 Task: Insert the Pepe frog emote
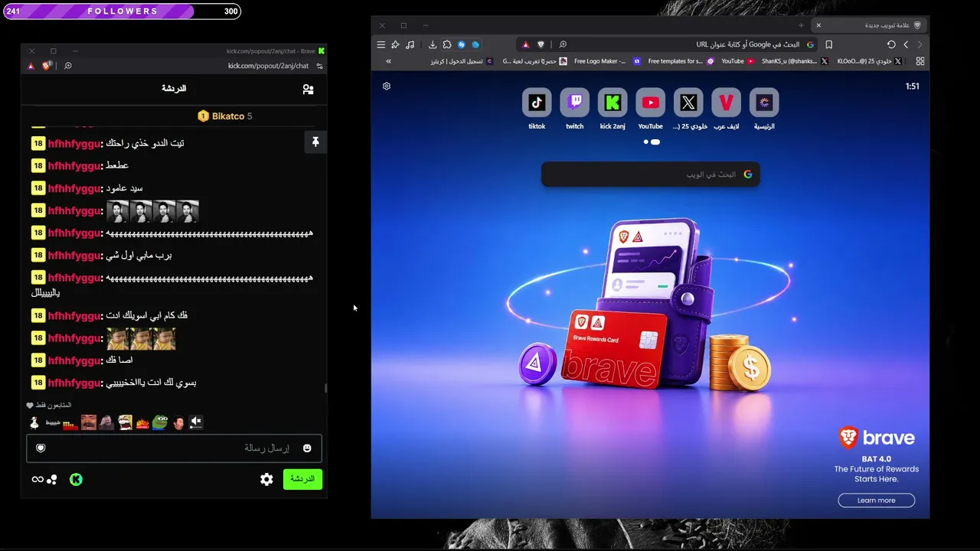(160, 422)
